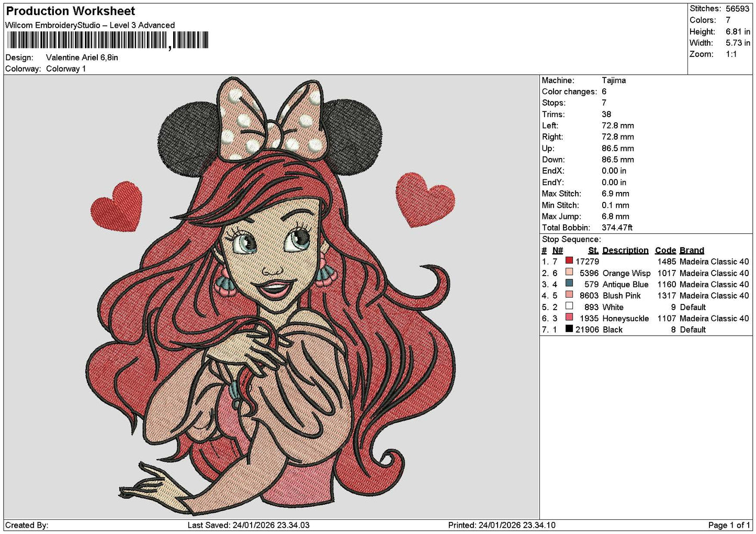
Task: Click the colors value 7
Action: [x=728, y=20]
